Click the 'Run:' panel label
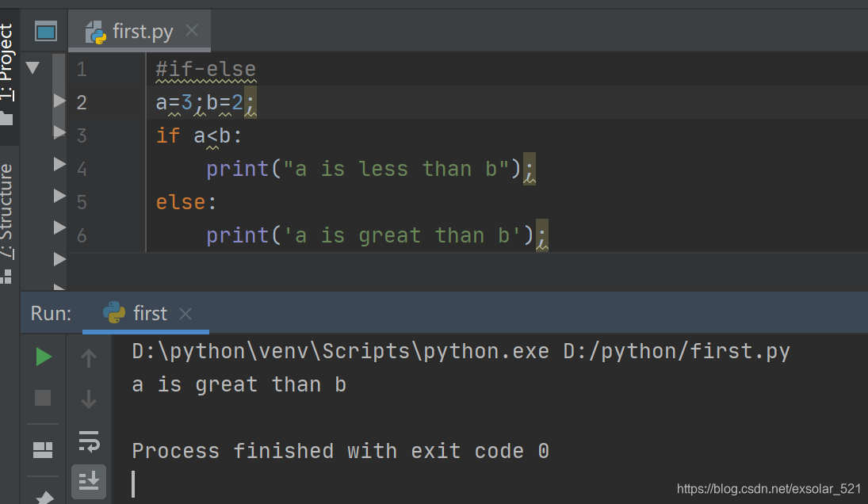868x504 pixels. (x=51, y=313)
